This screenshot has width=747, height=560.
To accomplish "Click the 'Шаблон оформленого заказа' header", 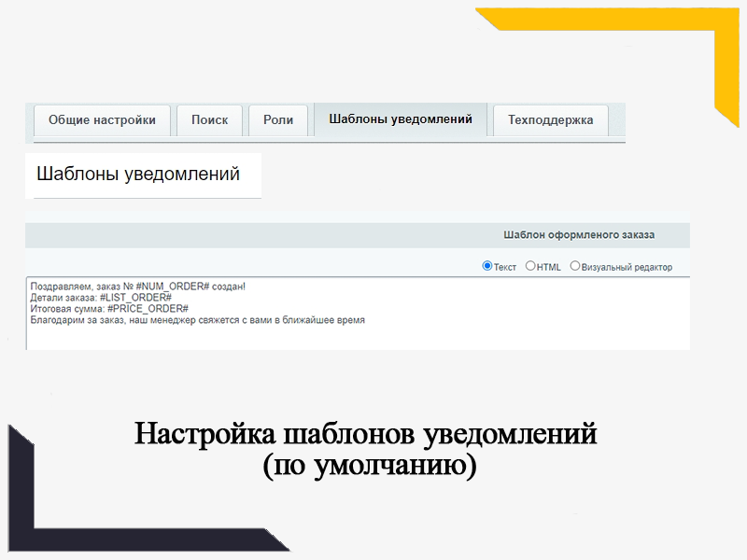I will tap(579, 235).
